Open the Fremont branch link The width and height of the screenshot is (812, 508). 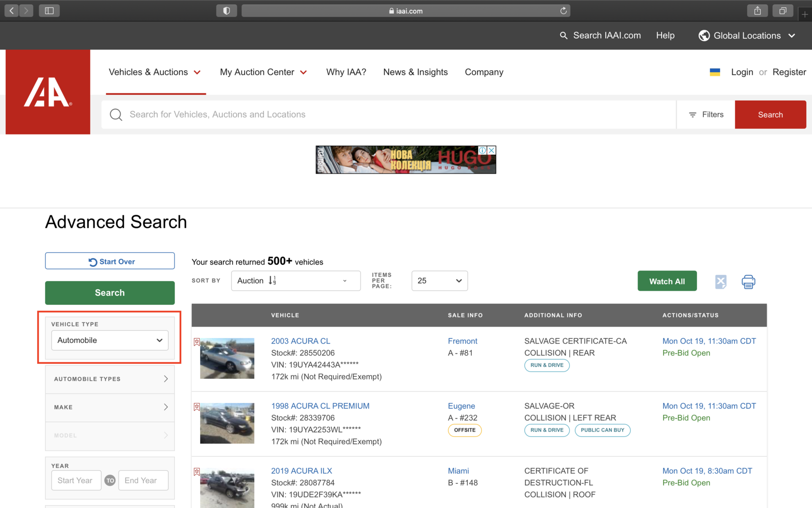[x=463, y=341]
